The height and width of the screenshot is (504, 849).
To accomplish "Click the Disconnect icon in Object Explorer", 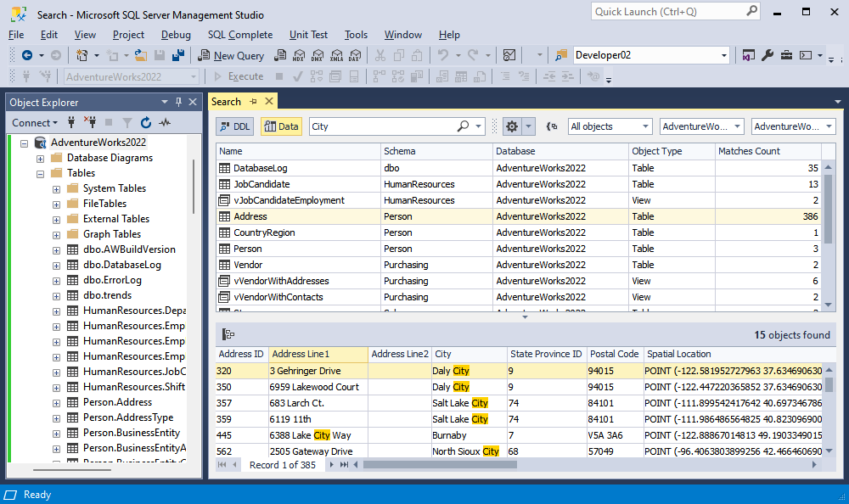I will tap(90, 122).
